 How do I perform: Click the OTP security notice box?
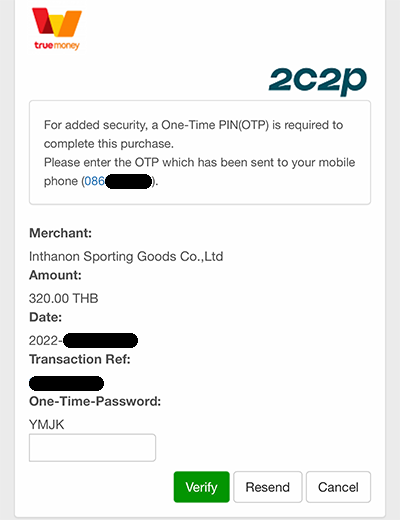pyautogui.click(x=200, y=152)
